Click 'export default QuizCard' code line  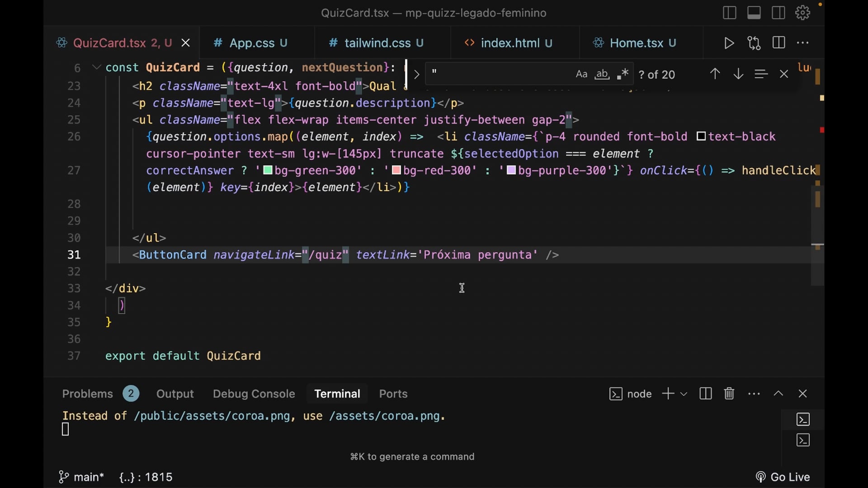183,356
